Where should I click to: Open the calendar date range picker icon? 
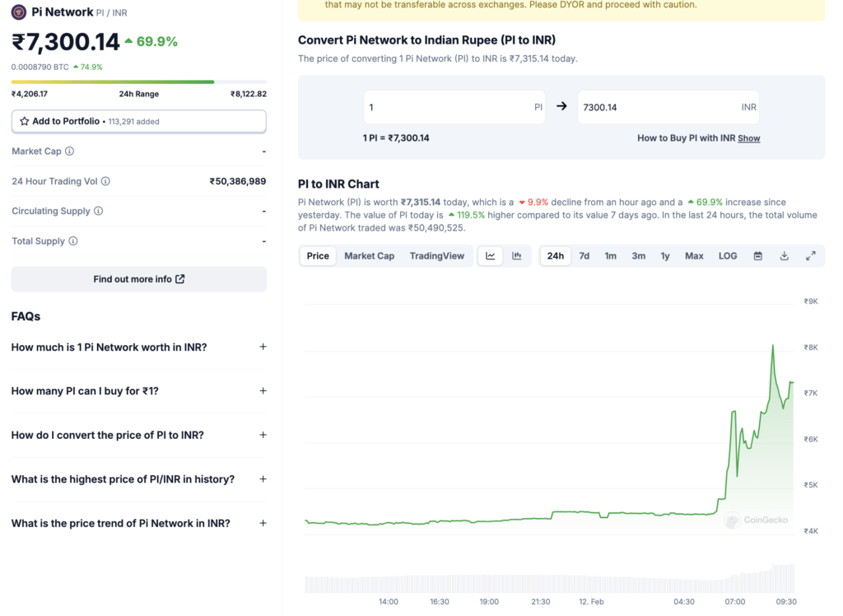coord(758,256)
